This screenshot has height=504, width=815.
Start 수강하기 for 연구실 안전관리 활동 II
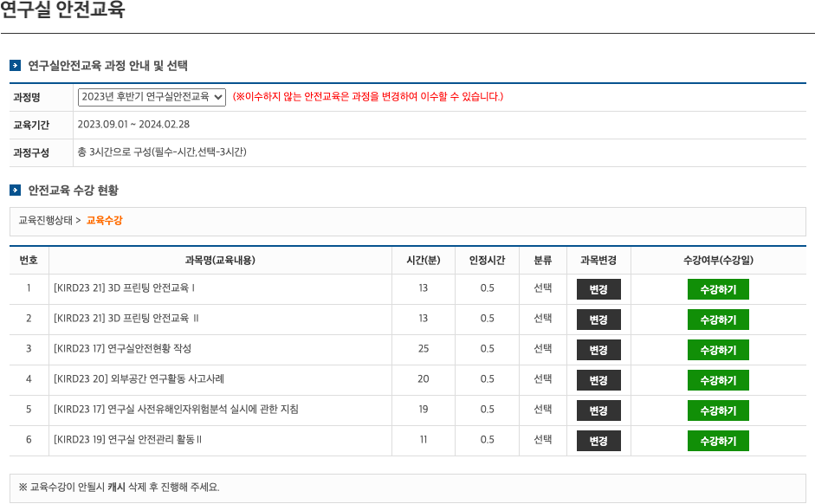tap(718, 441)
